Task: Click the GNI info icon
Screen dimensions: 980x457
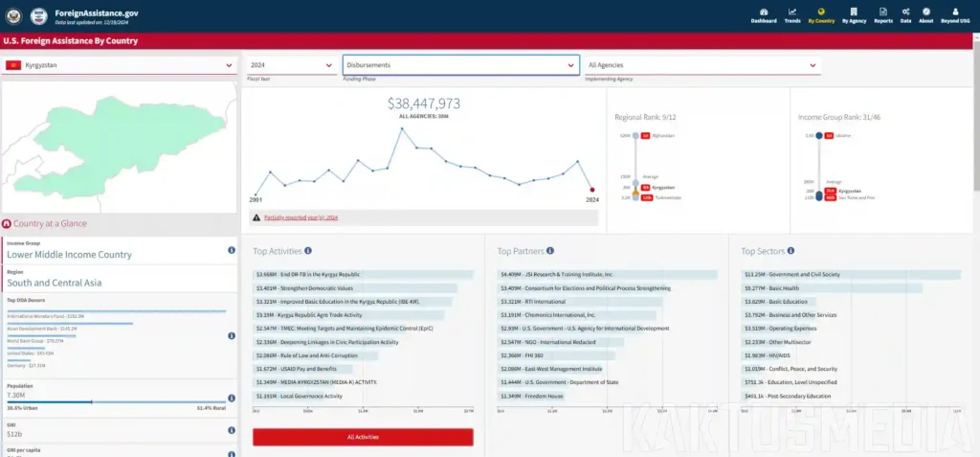Action: click(232, 430)
